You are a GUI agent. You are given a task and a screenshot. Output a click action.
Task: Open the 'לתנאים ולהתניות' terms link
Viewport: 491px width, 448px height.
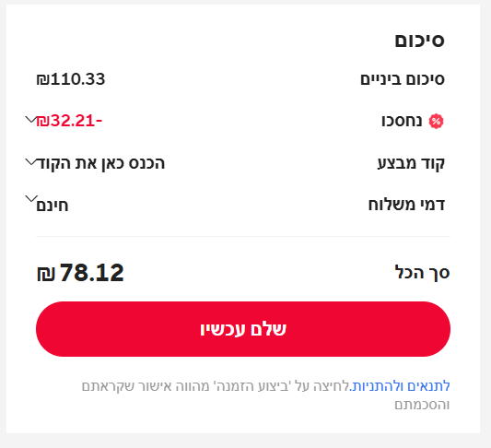click(x=400, y=386)
